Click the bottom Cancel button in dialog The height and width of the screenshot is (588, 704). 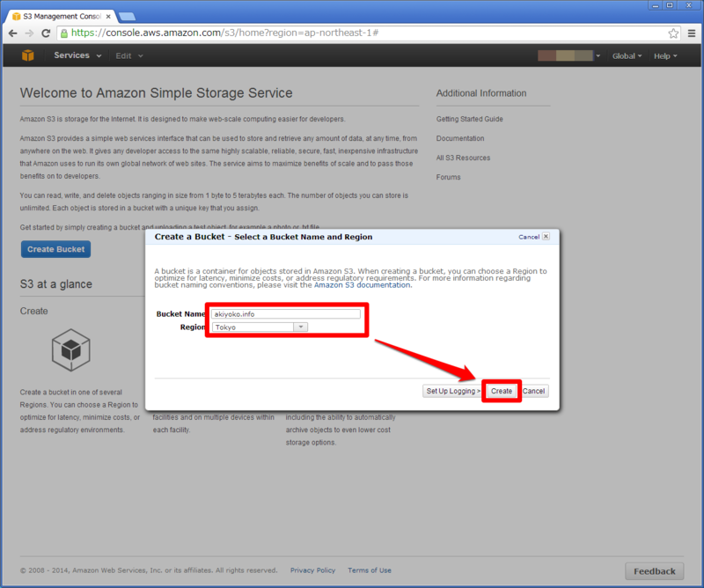tap(534, 391)
